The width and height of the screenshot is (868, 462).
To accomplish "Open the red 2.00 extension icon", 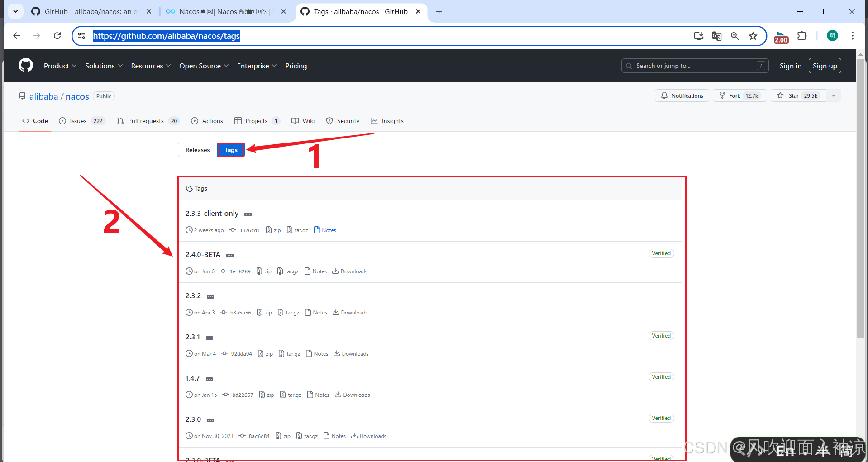I will [x=781, y=37].
